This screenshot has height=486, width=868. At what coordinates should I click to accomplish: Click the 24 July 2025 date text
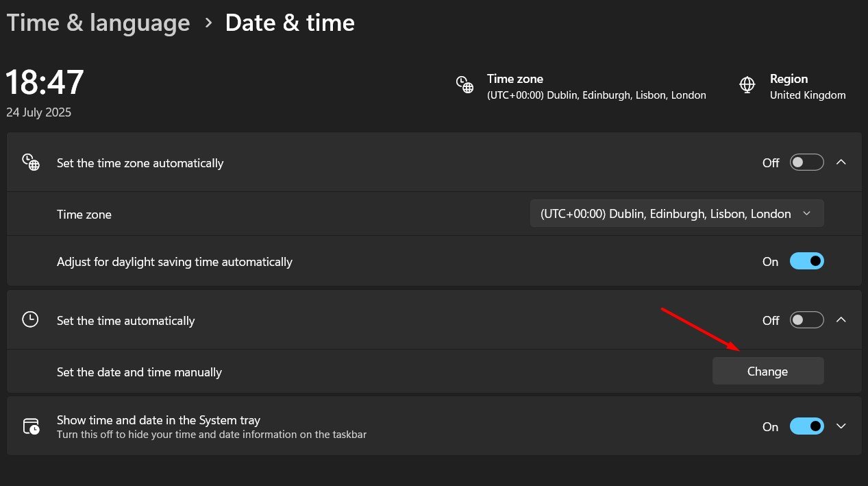tap(39, 112)
